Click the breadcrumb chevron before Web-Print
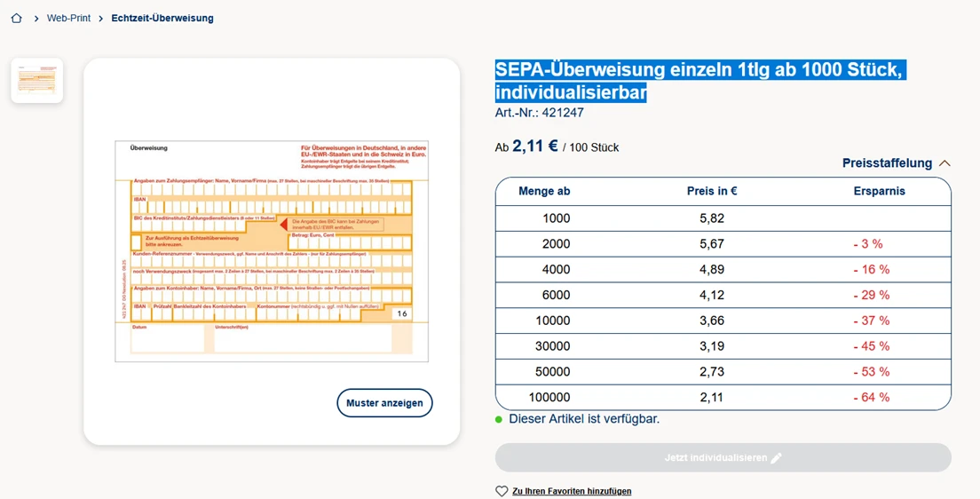The height and width of the screenshot is (499, 980). 36,19
